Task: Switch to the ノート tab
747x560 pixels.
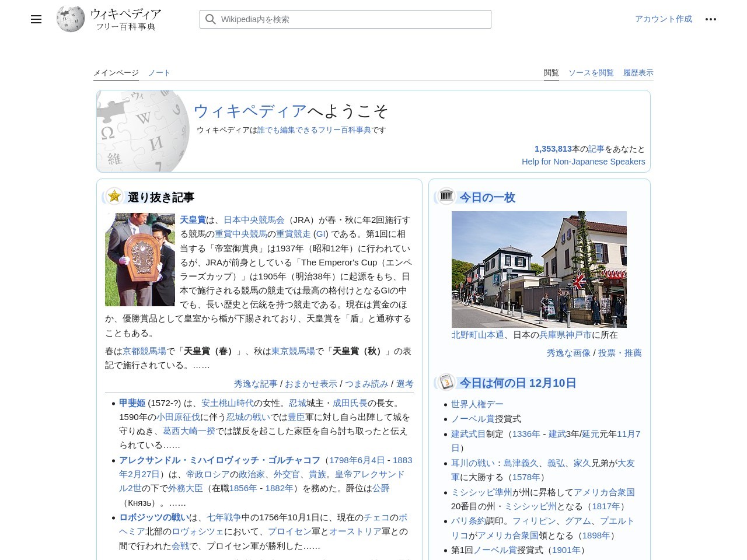Action: click(159, 73)
